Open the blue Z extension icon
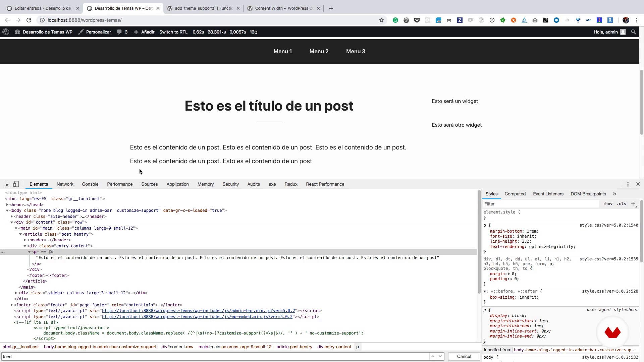 pyautogui.click(x=460, y=20)
